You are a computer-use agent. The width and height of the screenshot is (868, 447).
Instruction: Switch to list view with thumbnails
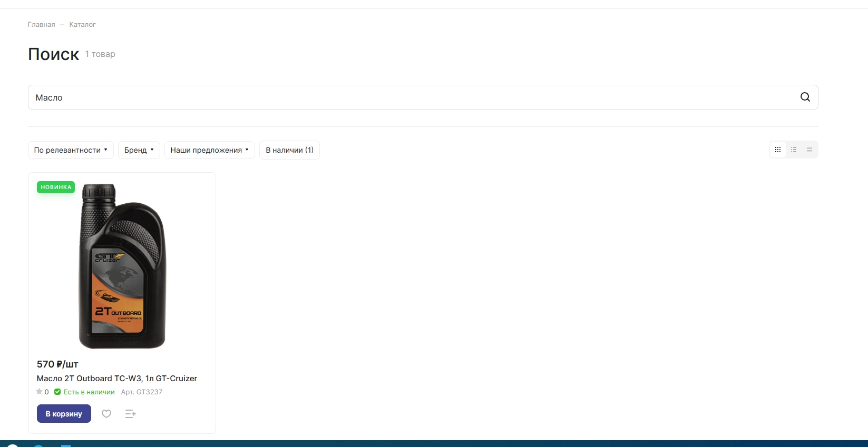pyautogui.click(x=793, y=150)
